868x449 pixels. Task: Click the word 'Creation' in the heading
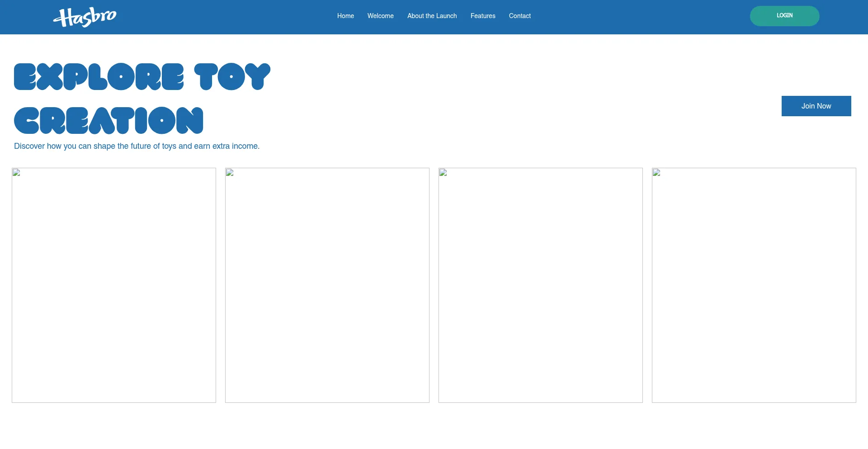(x=108, y=121)
